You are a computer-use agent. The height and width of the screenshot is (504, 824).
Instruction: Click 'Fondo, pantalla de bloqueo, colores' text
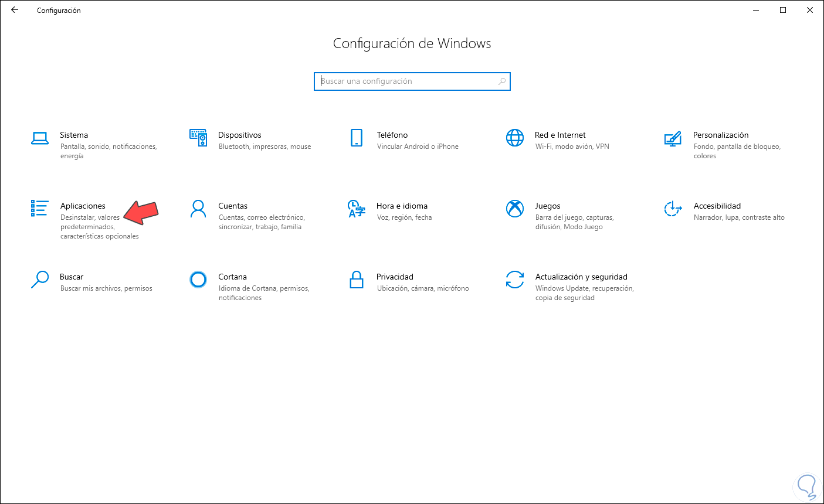737,151
